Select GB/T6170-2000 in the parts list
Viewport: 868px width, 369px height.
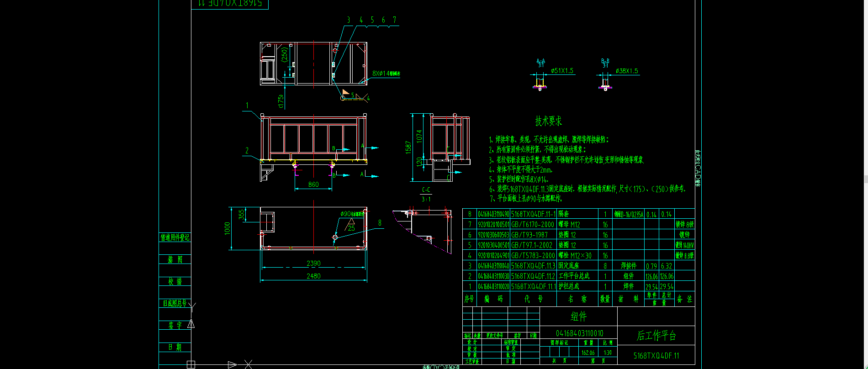[x=533, y=225]
